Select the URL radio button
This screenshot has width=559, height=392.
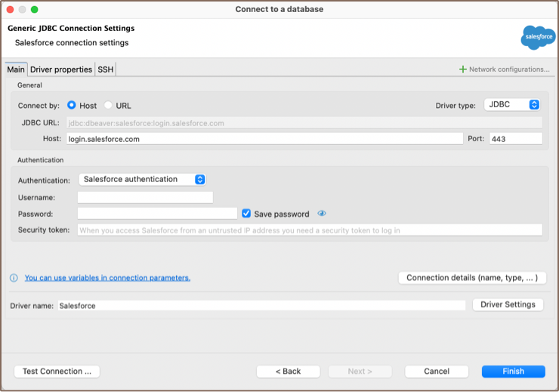(x=108, y=106)
